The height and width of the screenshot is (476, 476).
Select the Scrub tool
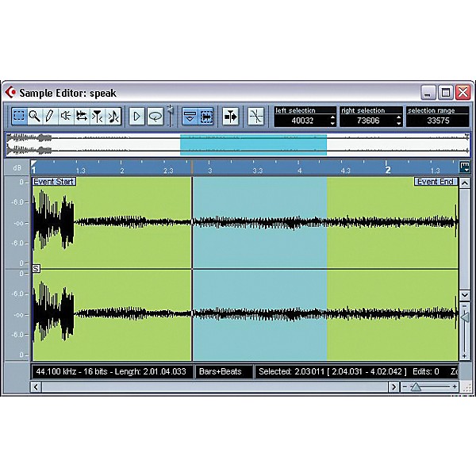tap(82, 117)
